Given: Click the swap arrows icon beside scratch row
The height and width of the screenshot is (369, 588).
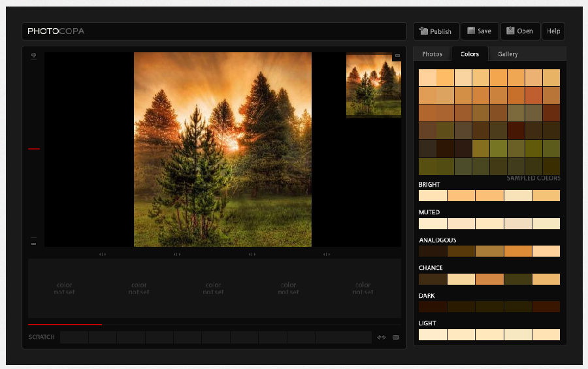Looking at the screenshot, I should pyautogui.click(x=382, y=338).
